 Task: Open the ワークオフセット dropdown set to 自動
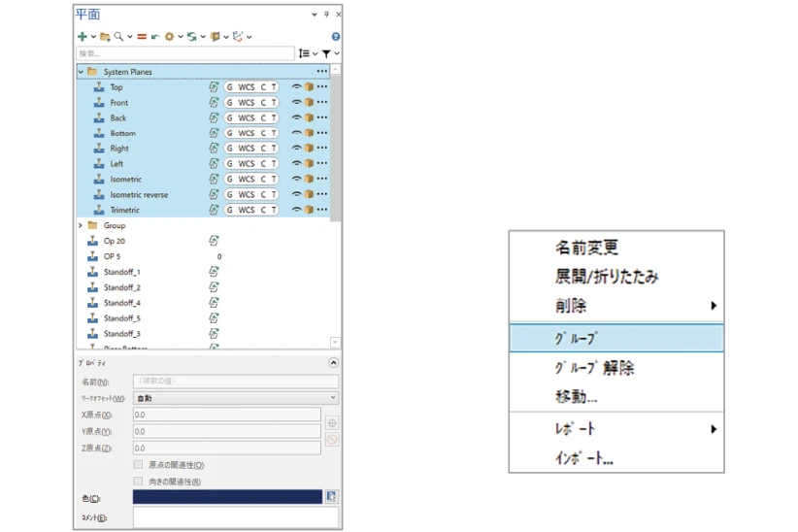click(235, 398)
